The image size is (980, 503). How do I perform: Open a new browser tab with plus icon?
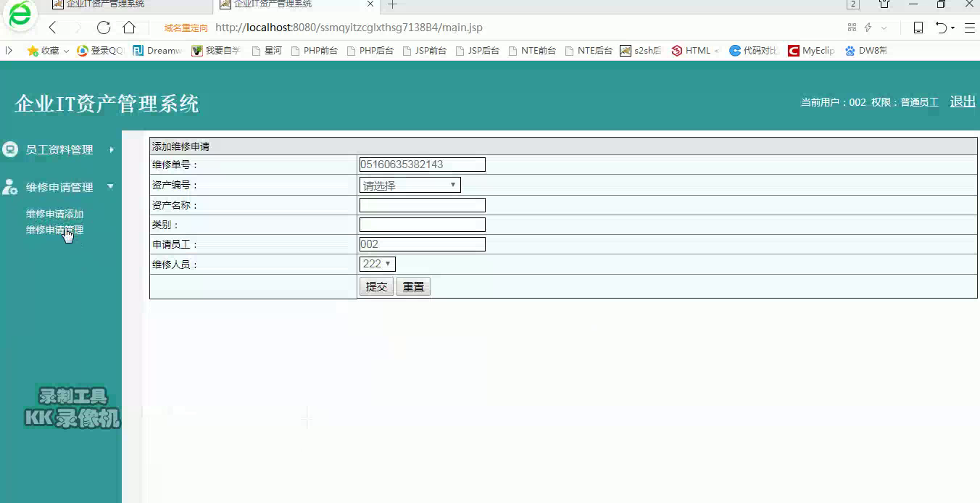click(392, 4)
